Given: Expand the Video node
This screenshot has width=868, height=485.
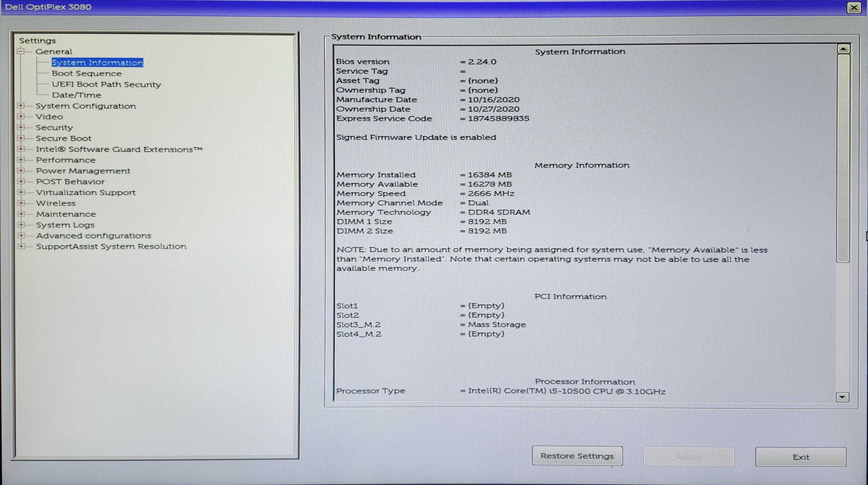Looking at the screenshot, I should coord(21,116).
